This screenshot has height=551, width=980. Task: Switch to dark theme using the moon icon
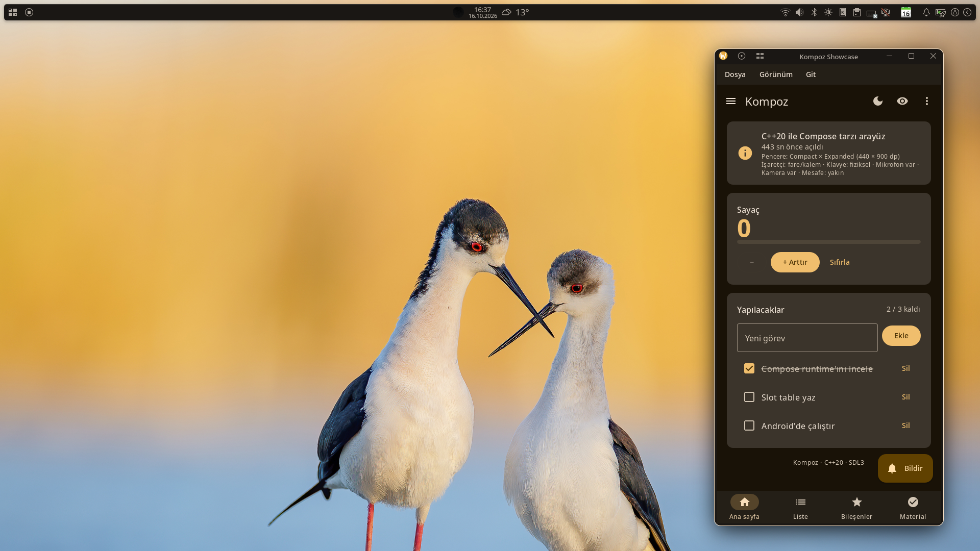878,101
